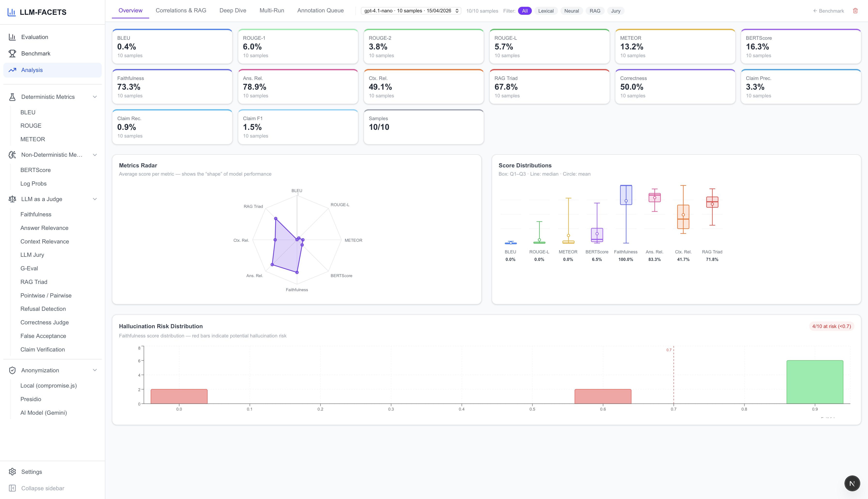Viewport: 868px width, 499px height.
Task: Toggle the Neural filter pill
Action: point(571,11)
